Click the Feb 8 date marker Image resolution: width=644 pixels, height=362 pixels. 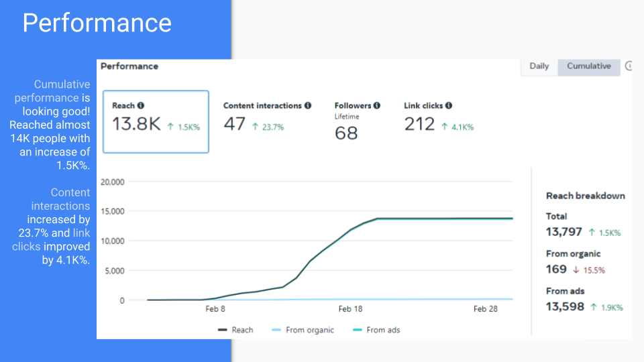215,309
